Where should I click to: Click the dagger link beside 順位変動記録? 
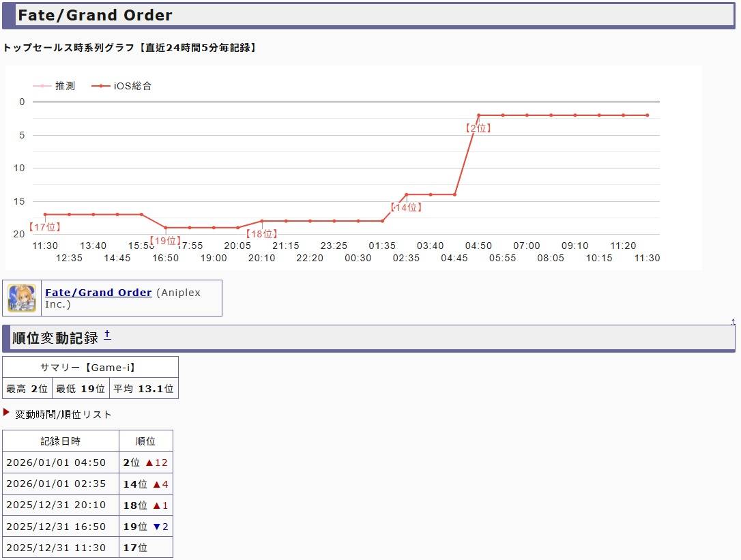coord(107,334)
